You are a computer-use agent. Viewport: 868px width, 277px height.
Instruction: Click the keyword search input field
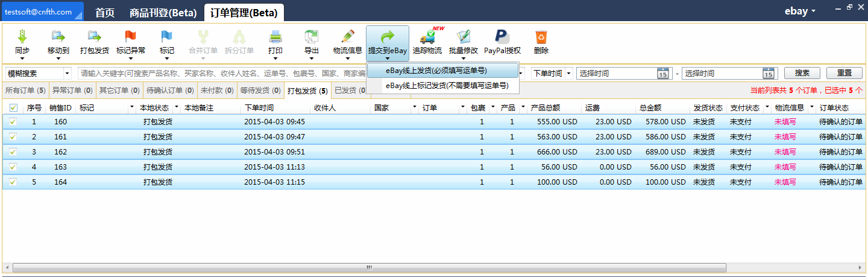pyautogui.click(x=223, y=73)
